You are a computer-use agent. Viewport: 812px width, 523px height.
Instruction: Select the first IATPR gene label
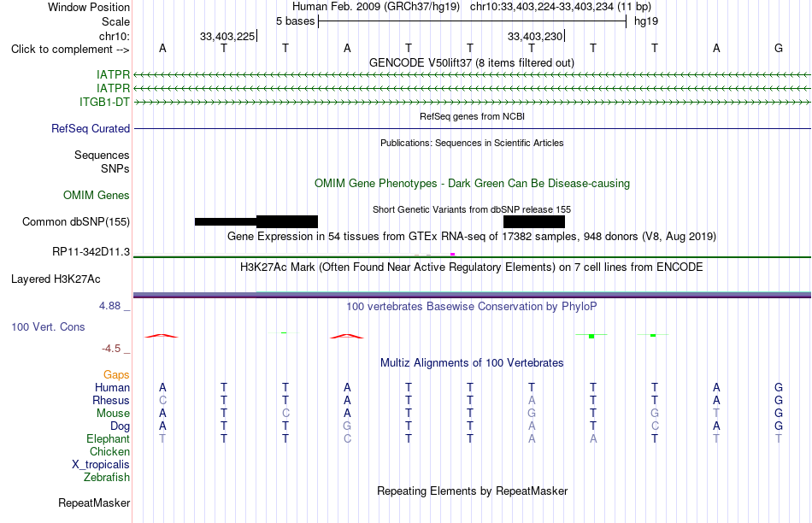point(113,75)
